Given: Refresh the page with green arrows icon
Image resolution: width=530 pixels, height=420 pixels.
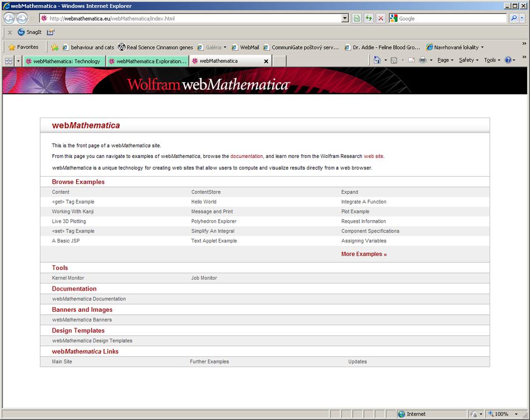Looking at the screenshot, I should point(369,19).
